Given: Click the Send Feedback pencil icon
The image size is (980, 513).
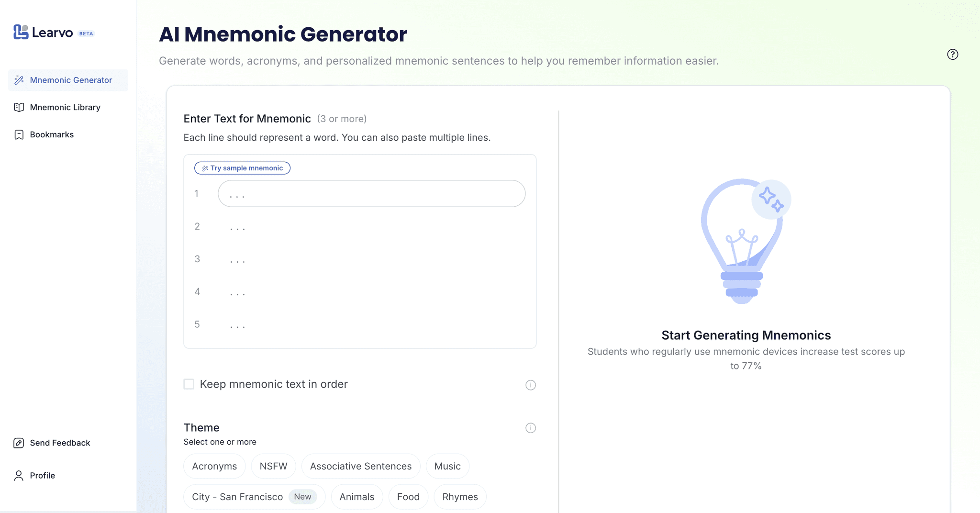Looking at the screenshot, I should [x=18, y=443].
